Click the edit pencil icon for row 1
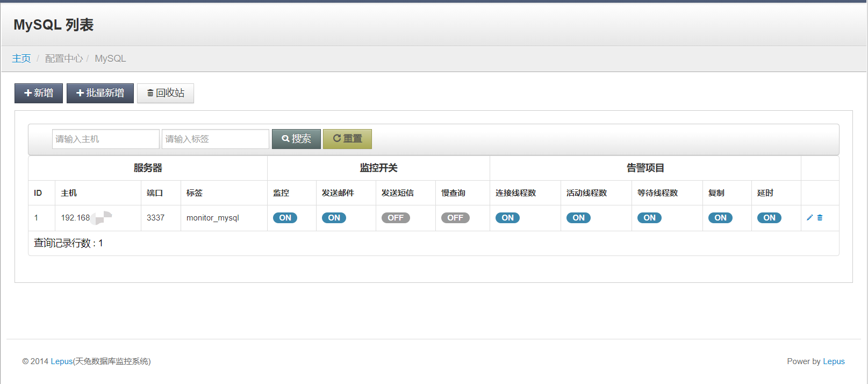The image size is (868, 384). click(809, 218)
